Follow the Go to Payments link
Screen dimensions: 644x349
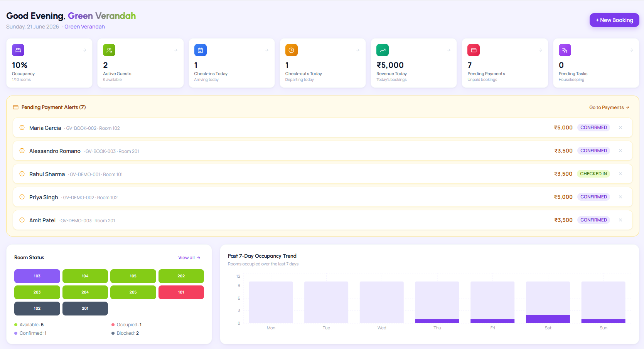tap(609, 107)
